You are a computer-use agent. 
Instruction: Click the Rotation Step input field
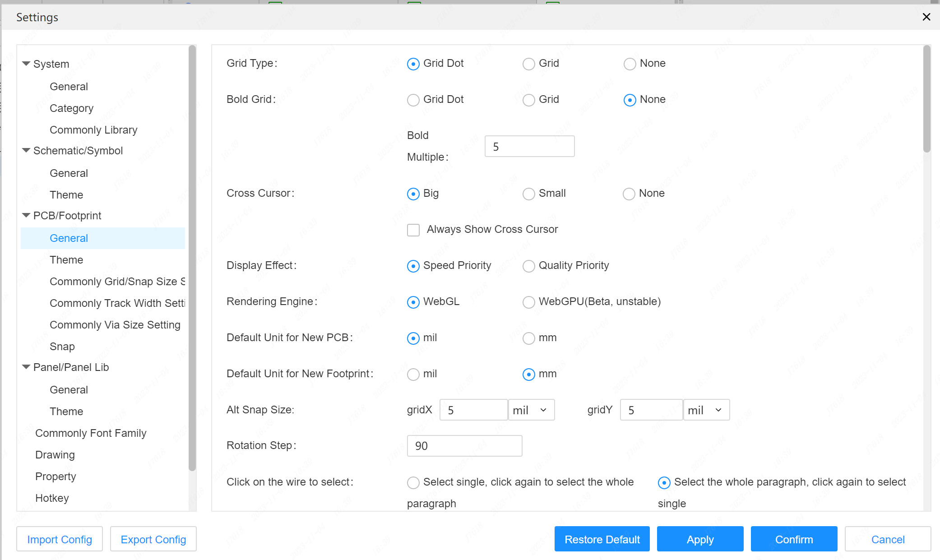click(464, 445)
